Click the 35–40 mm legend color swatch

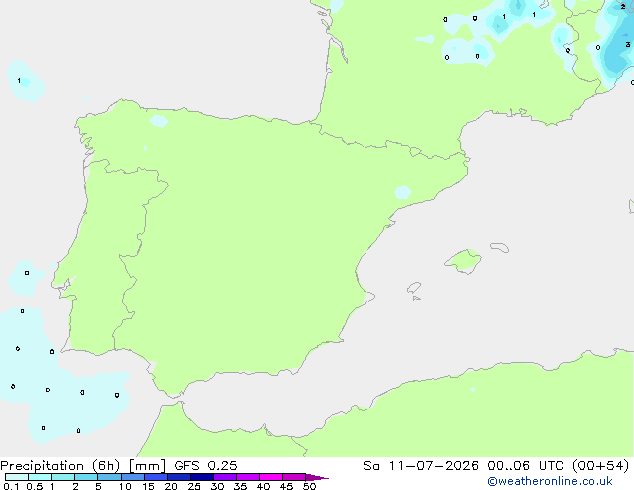click(248, 477)
